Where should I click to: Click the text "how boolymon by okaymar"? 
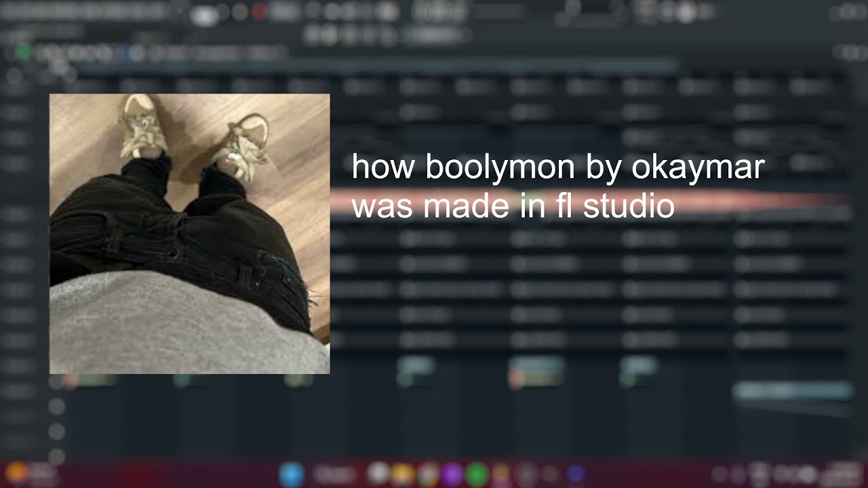[558, 167]
